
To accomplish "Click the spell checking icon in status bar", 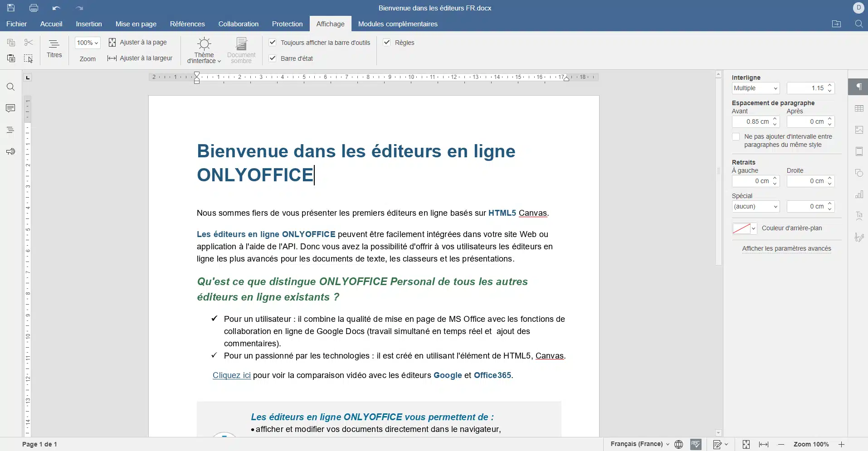I will [x=696, y=444].
